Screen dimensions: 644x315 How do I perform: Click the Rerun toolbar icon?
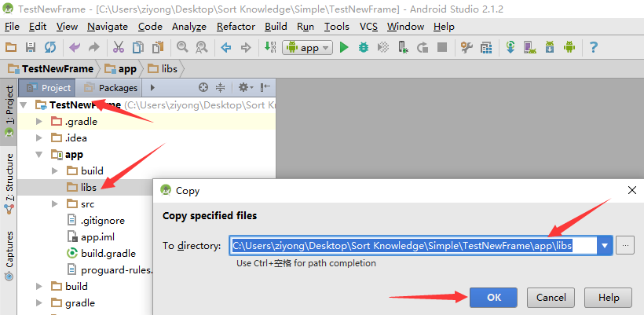click(423, 48)
